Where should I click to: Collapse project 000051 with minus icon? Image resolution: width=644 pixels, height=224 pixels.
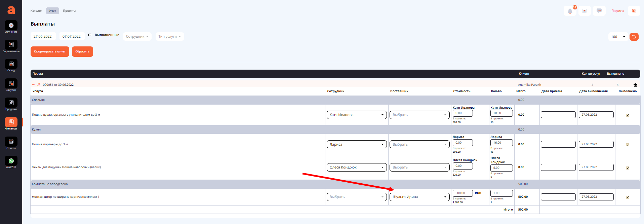pos(33,85)
